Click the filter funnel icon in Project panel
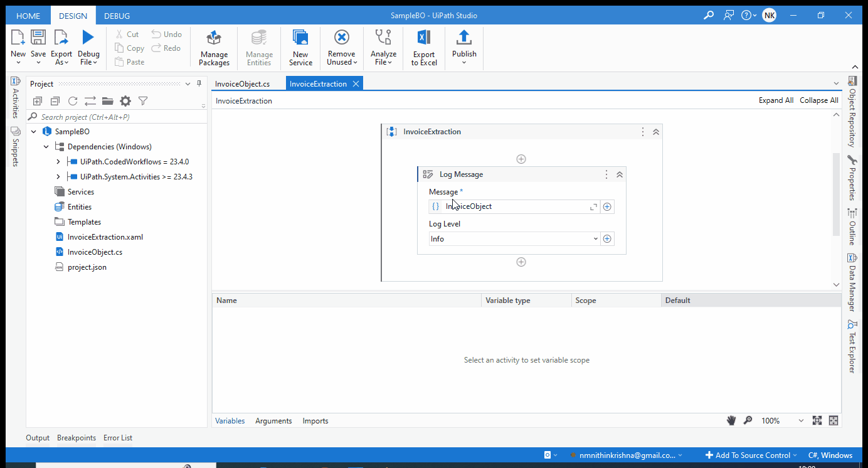The image size is (868, 468). (x=143, y=101)
